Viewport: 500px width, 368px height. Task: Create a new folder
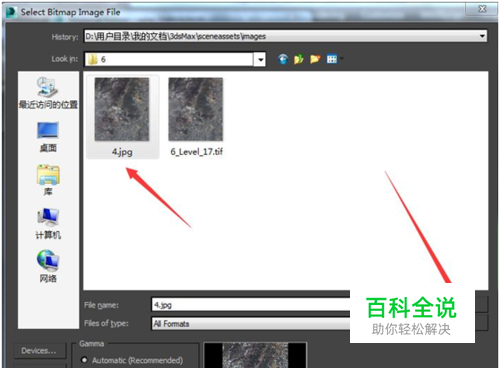click(x=315, y=59)
